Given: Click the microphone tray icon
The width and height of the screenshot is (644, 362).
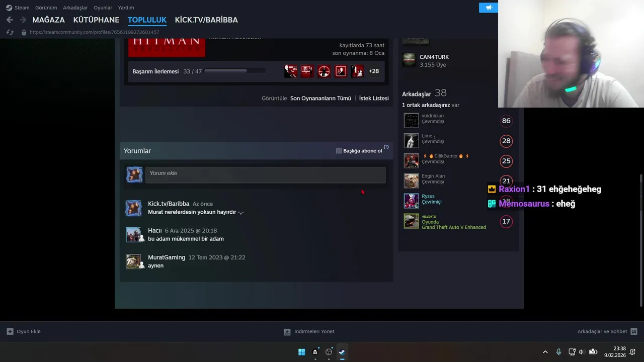Looking at the screenshot, I should (x=558, y=352).
